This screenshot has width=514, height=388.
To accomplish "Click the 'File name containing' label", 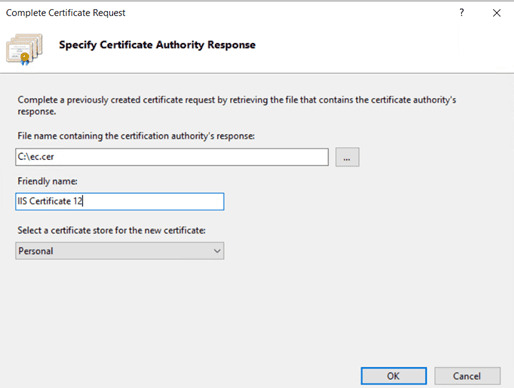I will pyautogui.click(x=136, y=136).
